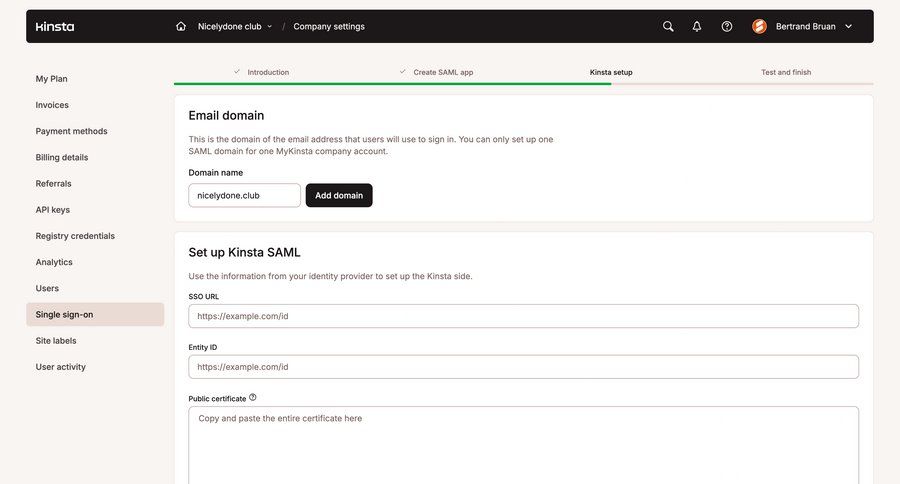
Task: Open search with magnifier icon
Action: [668, 26]
